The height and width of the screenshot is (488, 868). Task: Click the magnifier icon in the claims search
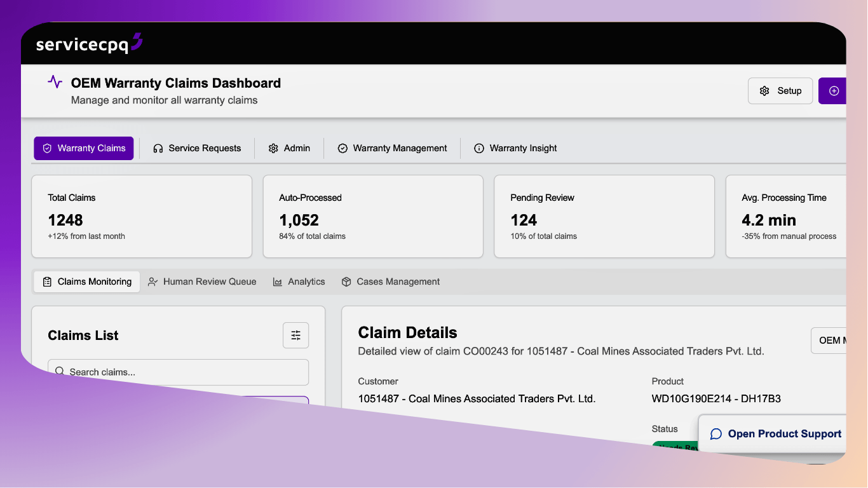[60, 372]
